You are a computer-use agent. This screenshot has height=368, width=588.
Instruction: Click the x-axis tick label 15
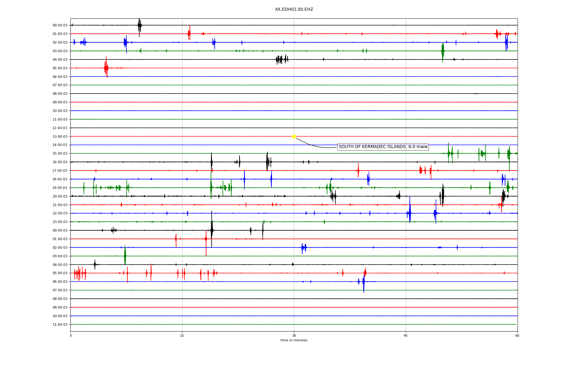point(182,335)
